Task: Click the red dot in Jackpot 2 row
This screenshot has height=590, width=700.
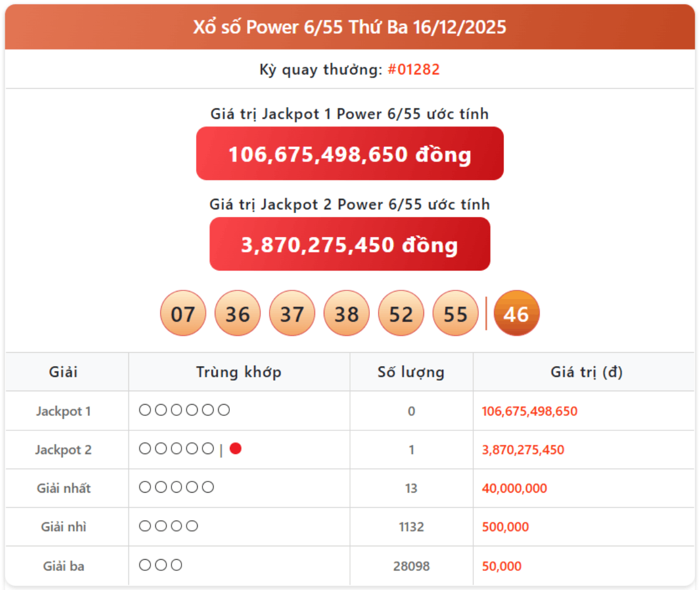Action: click(x=236, y=448)
